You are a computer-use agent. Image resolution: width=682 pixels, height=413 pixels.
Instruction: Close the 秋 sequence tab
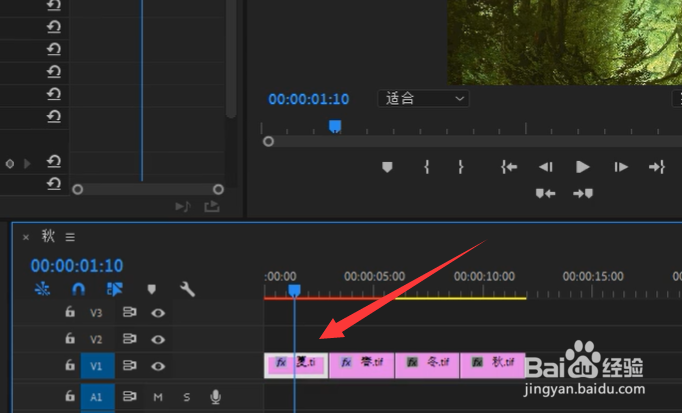tap(26, 237)
